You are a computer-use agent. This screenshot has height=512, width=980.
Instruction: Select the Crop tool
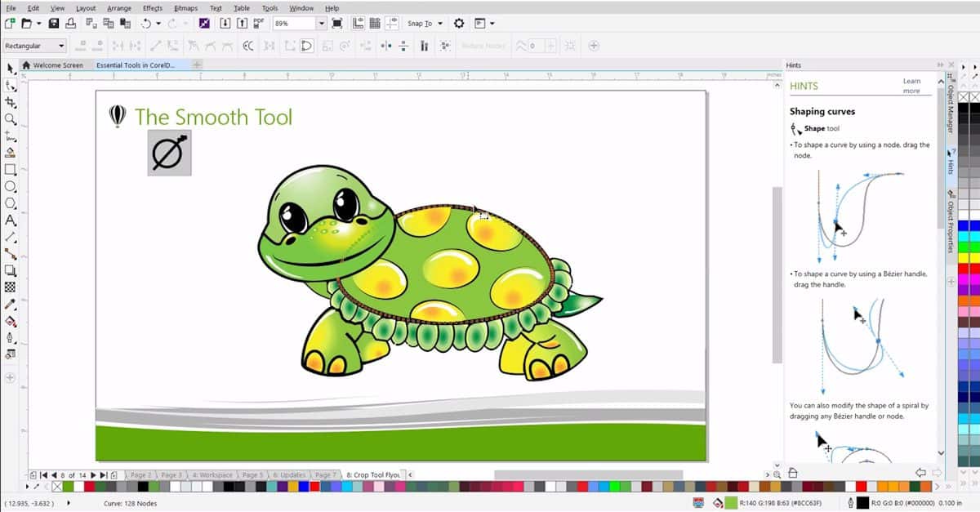pyautogui.click(x=11, y=102)
